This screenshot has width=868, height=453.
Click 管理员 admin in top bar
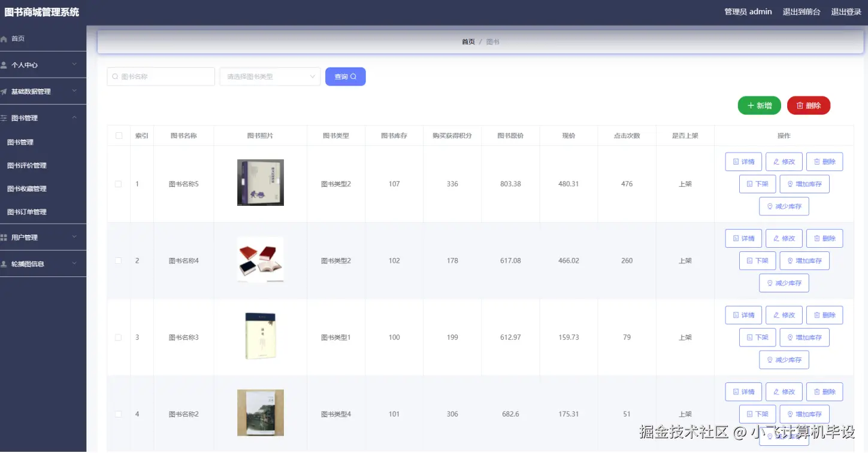pos(748,12)
